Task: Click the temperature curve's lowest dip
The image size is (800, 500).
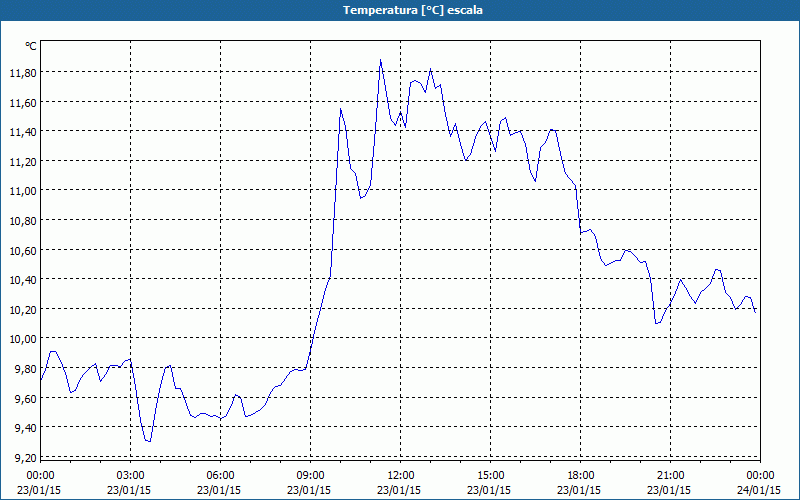Action: [x=148, y=441]
